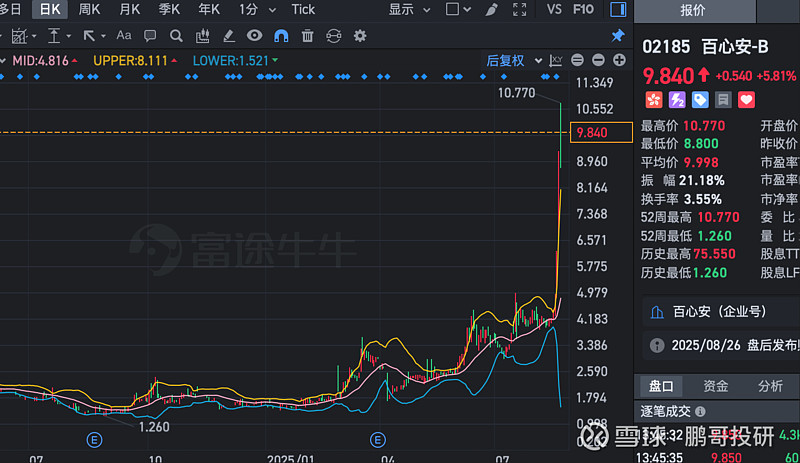Screen dimensions: 800x463
Task: Switch to 年K yearly chart
Action: coord(209,9)
